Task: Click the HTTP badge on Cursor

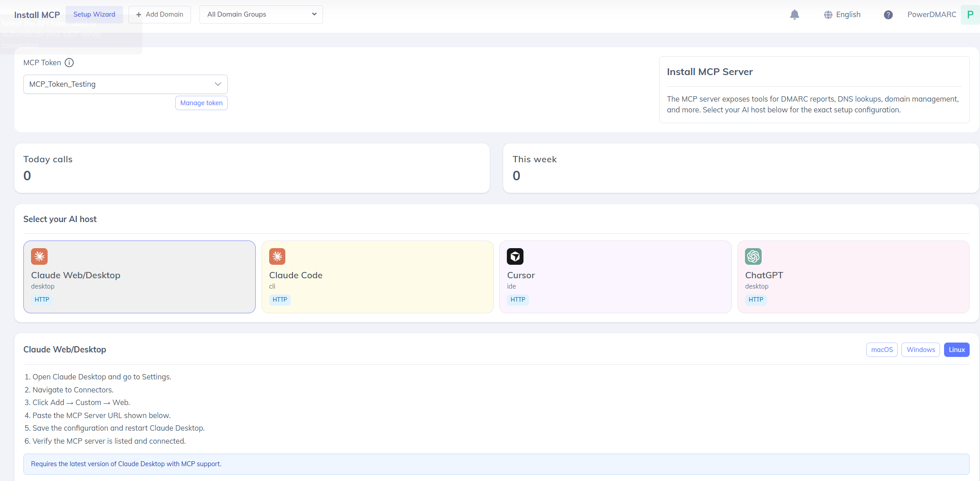Action: 518,300
